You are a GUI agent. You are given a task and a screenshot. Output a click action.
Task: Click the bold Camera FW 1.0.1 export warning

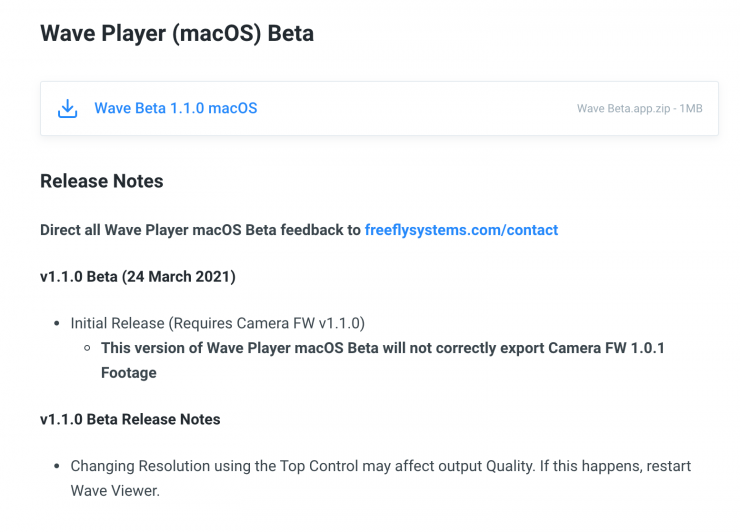(x=382, y=348)
